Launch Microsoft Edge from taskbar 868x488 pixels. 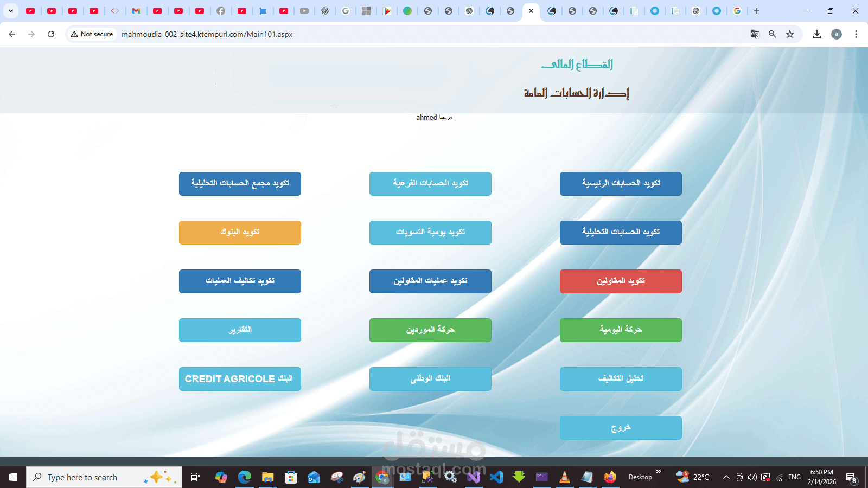tap(245, 477)
